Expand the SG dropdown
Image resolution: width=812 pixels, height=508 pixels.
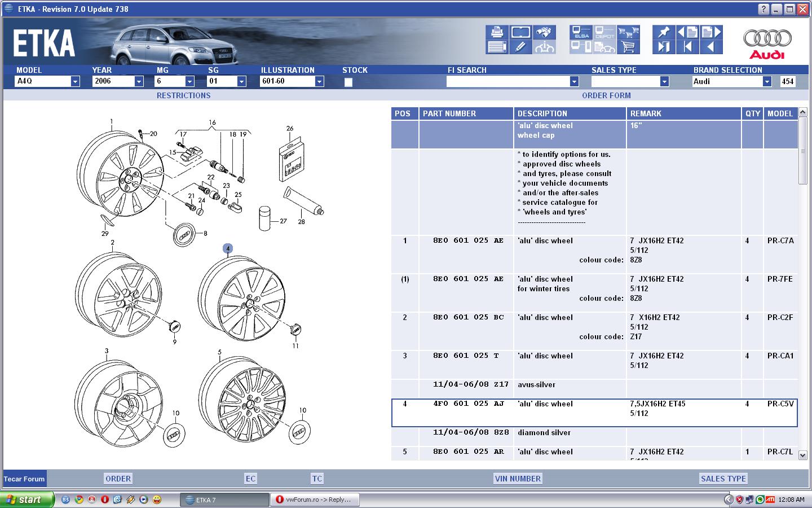pyautogui.click(x=241, y=82)
